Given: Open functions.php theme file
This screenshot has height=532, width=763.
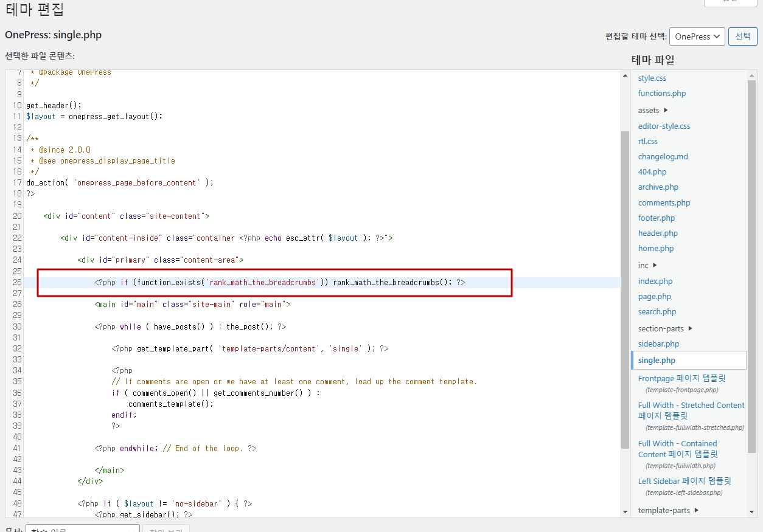Looking at the screenshot, I should [662, 93].
